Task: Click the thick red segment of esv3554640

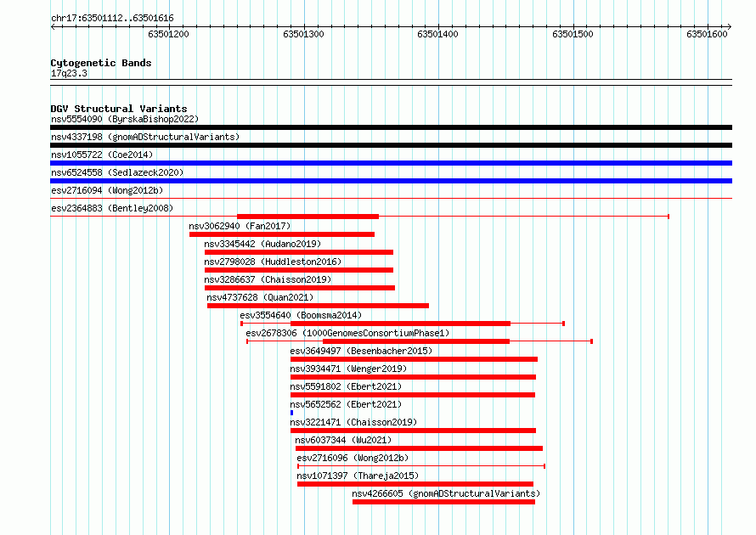Action: coord(401,324)
